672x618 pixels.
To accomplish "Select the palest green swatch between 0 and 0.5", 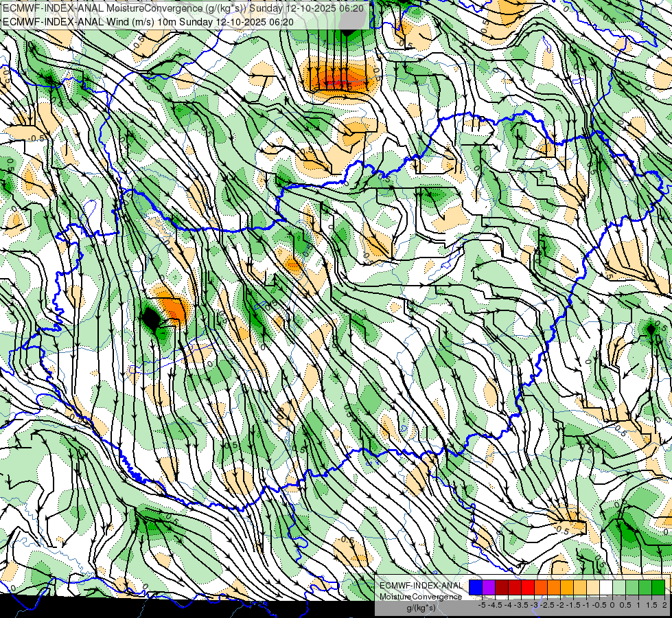I will click(x=619, y=588).
